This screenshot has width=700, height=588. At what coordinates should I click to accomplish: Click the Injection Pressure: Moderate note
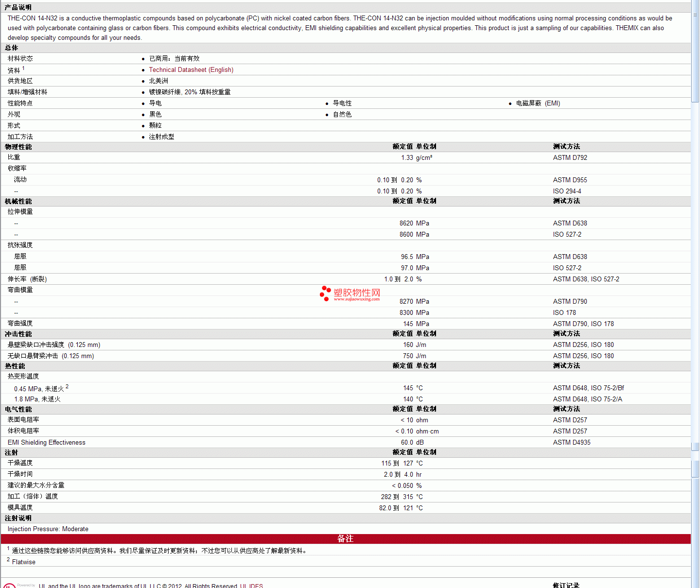click(48, 529)
